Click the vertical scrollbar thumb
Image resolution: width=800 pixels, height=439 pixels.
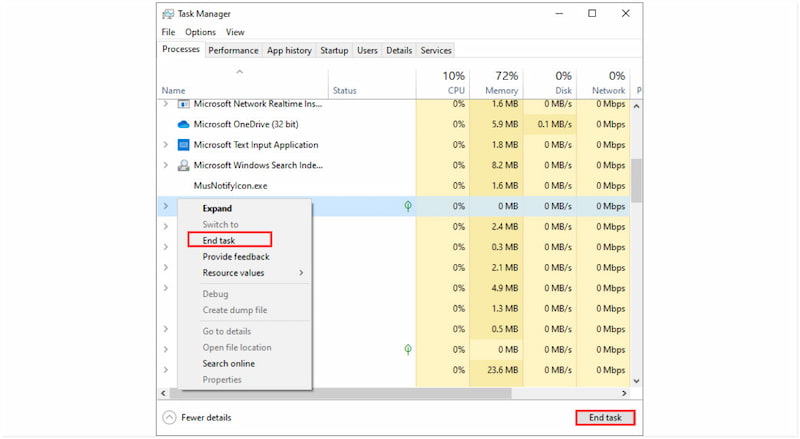[637, 180]
